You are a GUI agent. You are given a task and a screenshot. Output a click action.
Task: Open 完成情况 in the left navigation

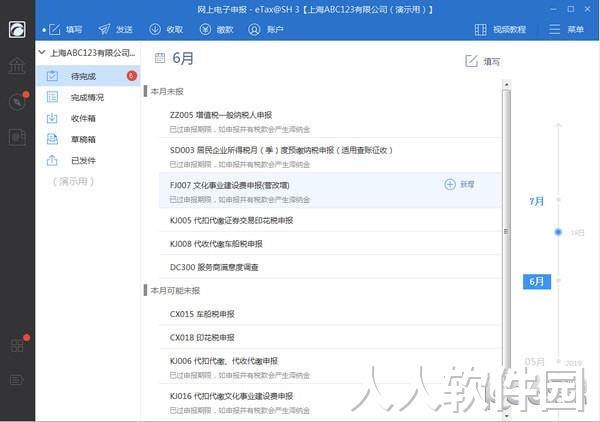pos(89,97)
